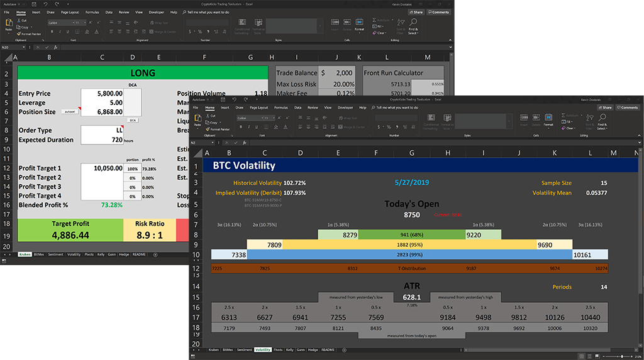Open the File menu in the back window
Image resolution: width=644 pixels, height=360 pixels.
(x=6, y=13)
